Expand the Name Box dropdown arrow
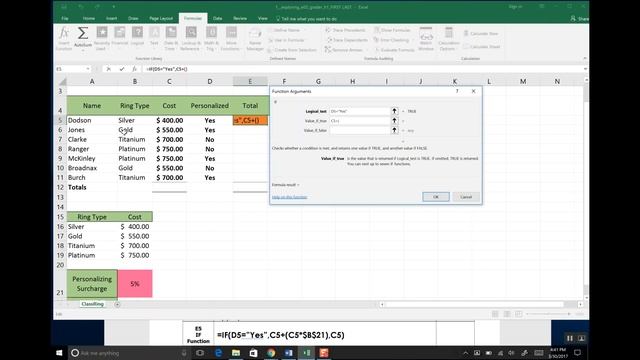This screenshot has height=360, width=640. pyautogui.click(x=88, y=69)
